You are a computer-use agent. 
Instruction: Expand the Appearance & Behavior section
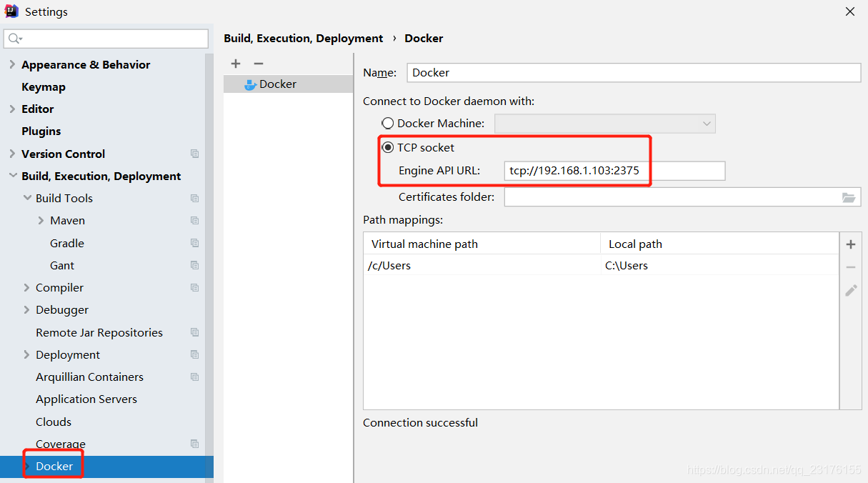click(13, 64)
